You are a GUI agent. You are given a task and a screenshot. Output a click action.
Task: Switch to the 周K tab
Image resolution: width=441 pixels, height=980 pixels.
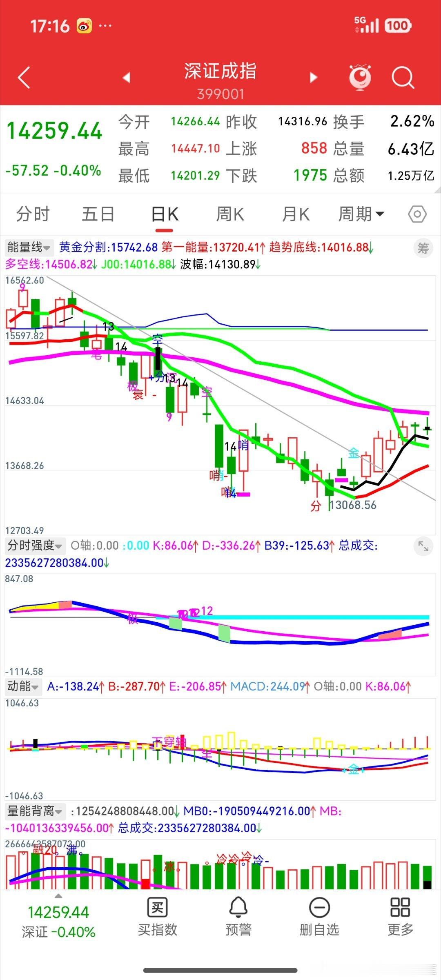pos(229,214)
